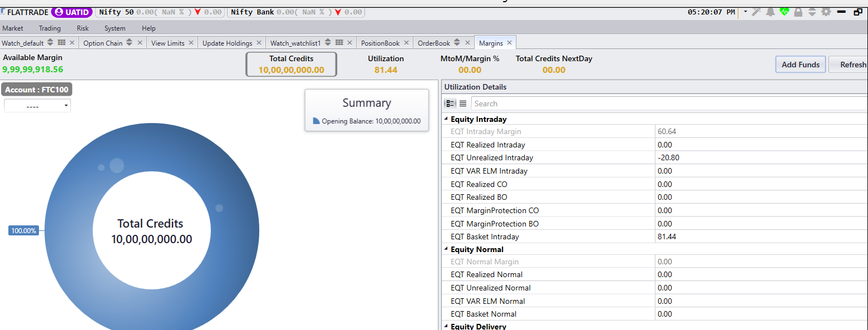Open the Market menu
This screenshot has height=330, width=868.
click(13, 28)
